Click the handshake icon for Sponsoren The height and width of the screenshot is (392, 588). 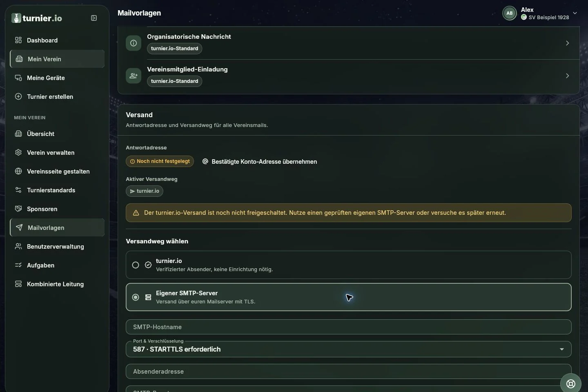click(18, 209)
